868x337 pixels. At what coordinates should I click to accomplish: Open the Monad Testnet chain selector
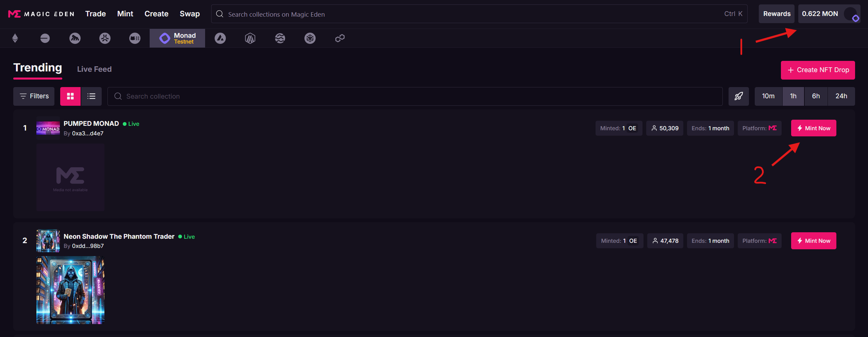(177, 38)
